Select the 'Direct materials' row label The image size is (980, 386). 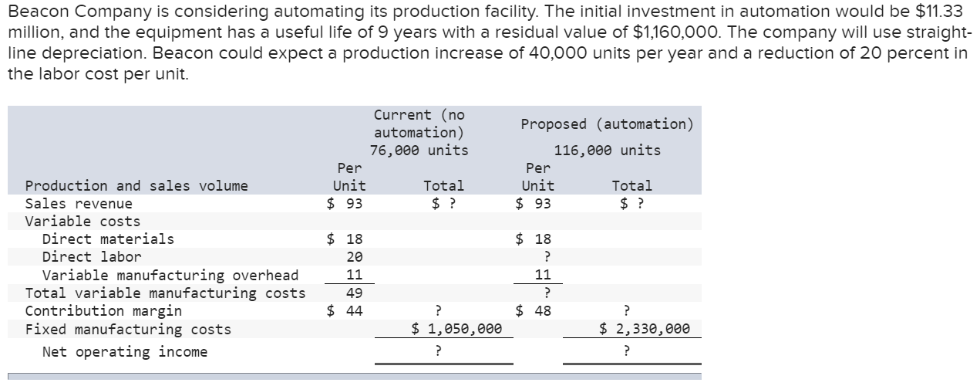point(108,239)
